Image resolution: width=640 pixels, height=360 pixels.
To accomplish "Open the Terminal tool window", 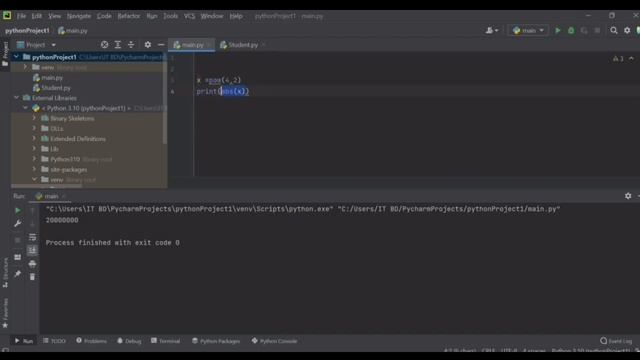I will (165, 341).
